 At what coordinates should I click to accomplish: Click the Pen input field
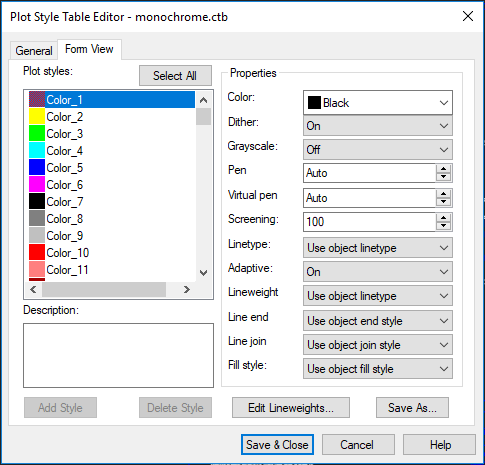pos(369,173)
